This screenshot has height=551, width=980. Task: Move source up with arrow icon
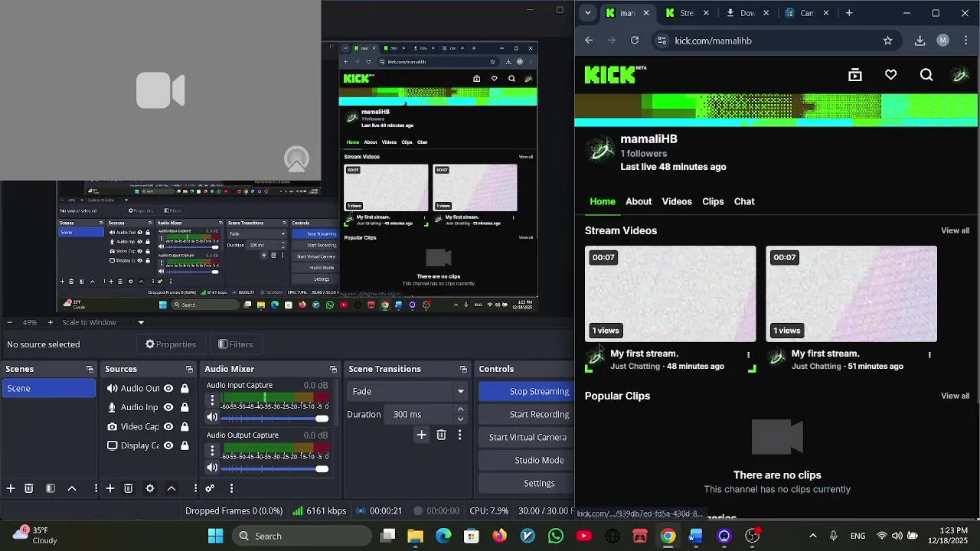click(x=171, y=488)
